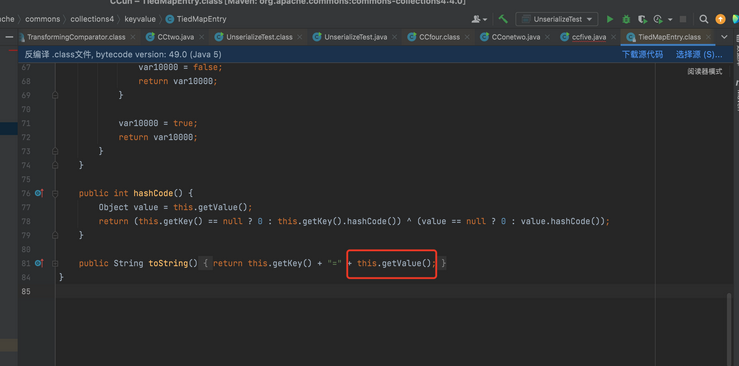This screenshot has width=739, height=366.
Task: Start debugging with the bug icon
Action: (626, 19)
